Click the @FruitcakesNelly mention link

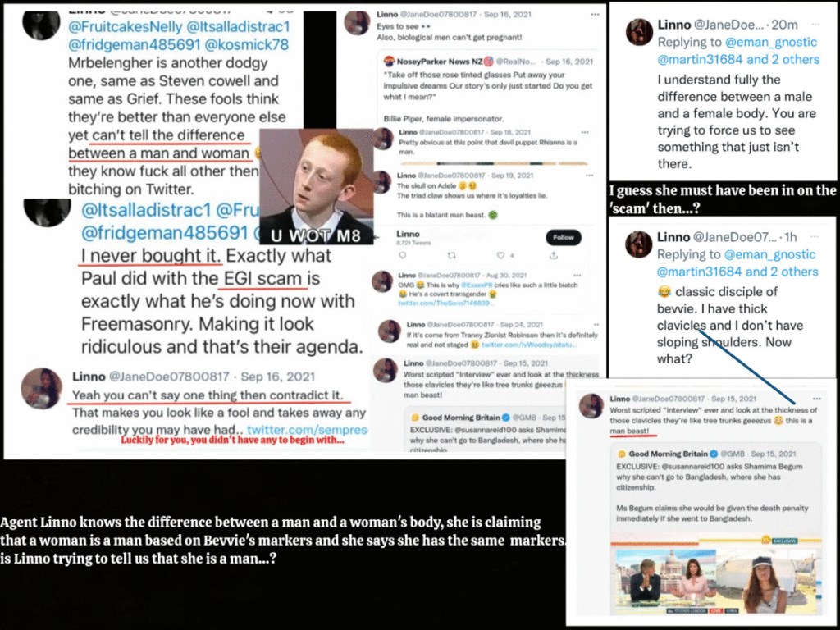pos(125,26)
